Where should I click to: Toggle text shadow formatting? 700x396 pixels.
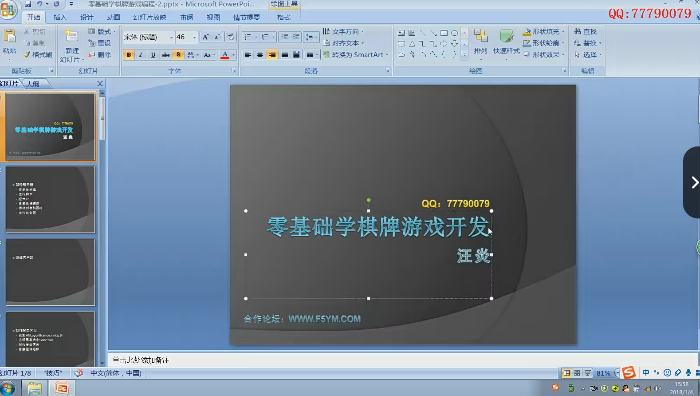click(x=178, y=55)
